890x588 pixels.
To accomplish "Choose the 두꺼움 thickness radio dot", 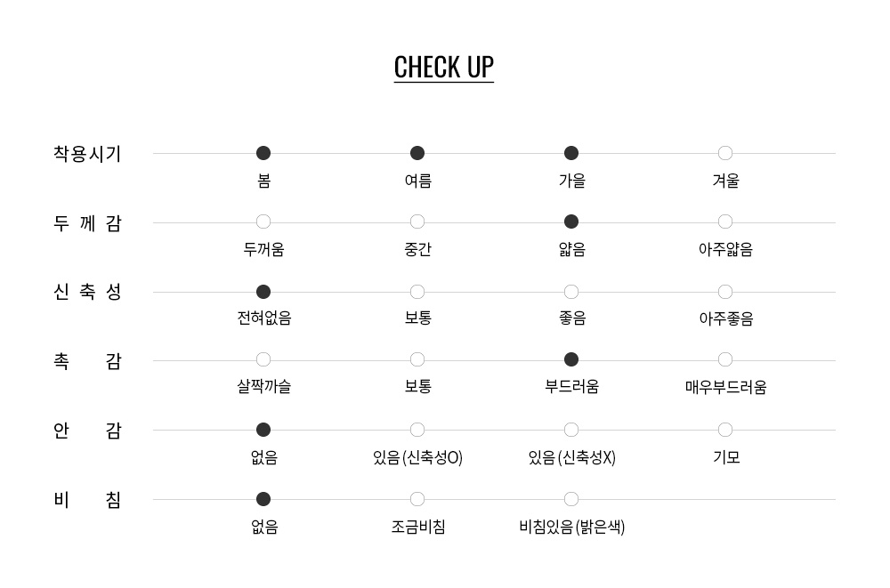I will pyautogui.click(x=263, y=222).
